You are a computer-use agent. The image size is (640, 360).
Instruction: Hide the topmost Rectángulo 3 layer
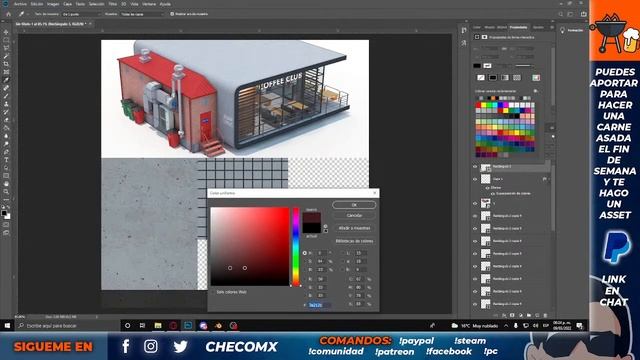475,167
